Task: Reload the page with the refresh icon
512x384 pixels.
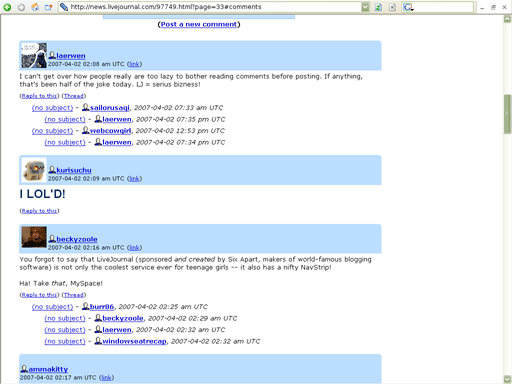Action: tap(378, 7)
